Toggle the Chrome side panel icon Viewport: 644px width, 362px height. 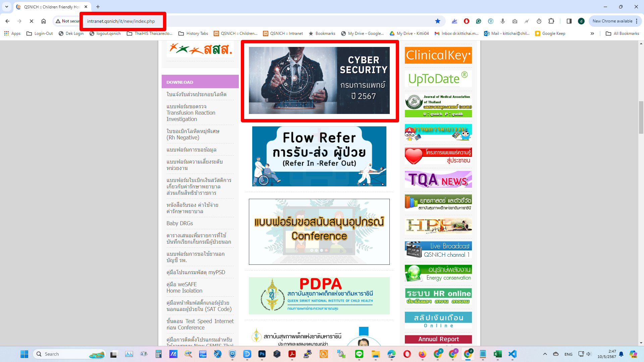569,21
